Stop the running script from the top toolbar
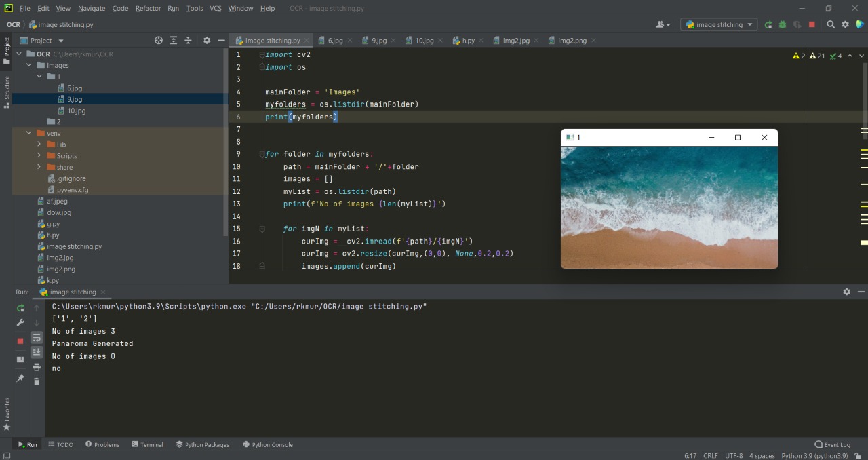Screen dimensions: 868x460 812,24
